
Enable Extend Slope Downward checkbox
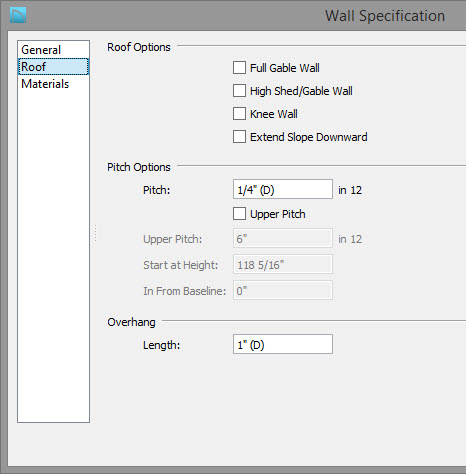click(239, 137)
